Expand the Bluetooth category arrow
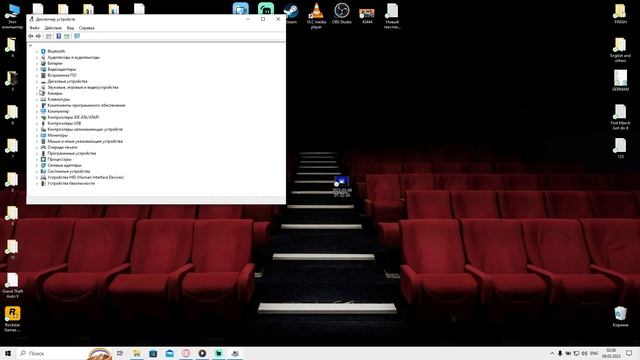This screenshot has height=360, width=640. (x=37, y=51)
